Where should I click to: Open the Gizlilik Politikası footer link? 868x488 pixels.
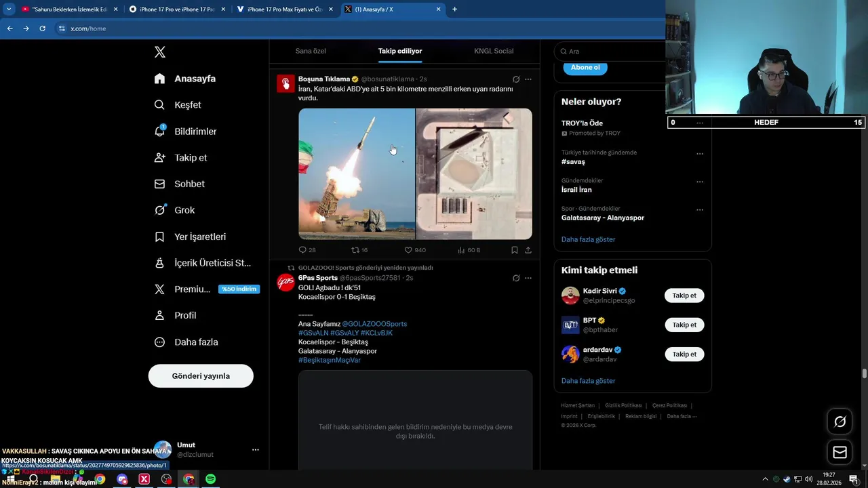623,405
